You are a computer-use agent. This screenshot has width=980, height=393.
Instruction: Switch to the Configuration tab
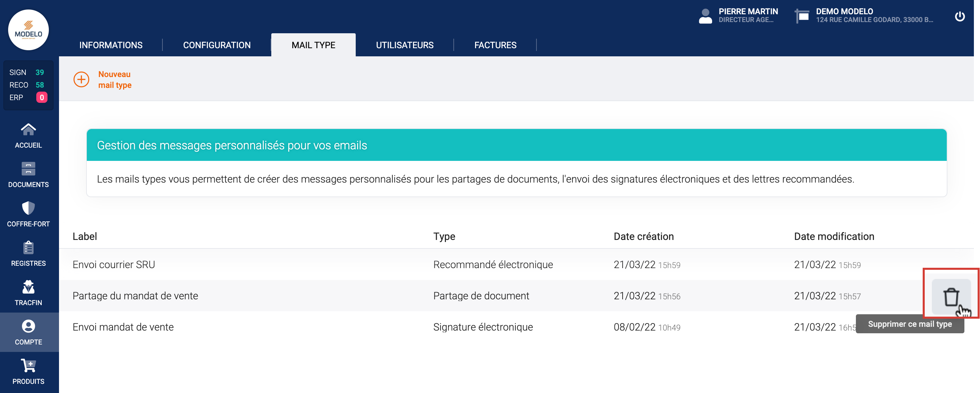pos(216,45)
